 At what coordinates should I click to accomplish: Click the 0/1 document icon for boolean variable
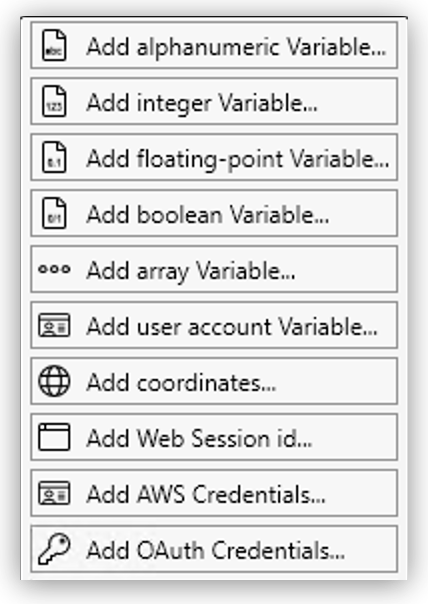coord(54,213)
